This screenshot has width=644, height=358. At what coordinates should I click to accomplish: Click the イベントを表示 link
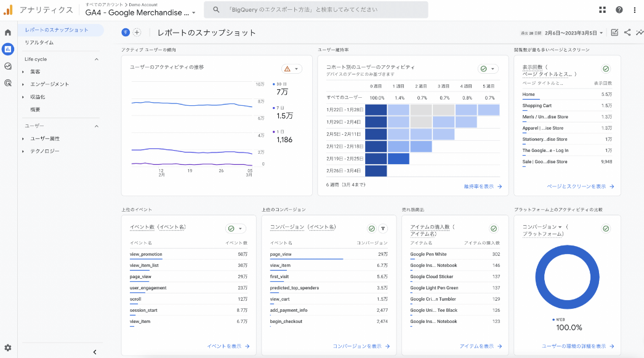coord(228,346)
